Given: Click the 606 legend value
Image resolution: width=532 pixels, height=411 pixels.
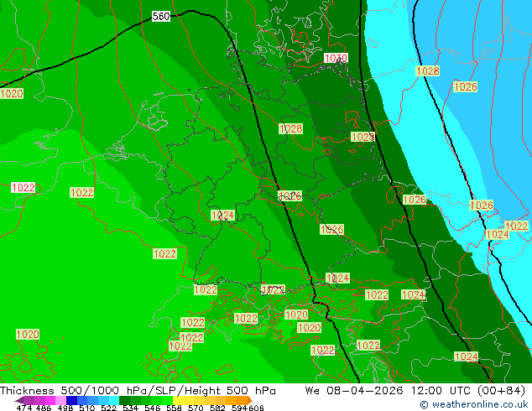Looking at the screenshot, I should 255,408.
